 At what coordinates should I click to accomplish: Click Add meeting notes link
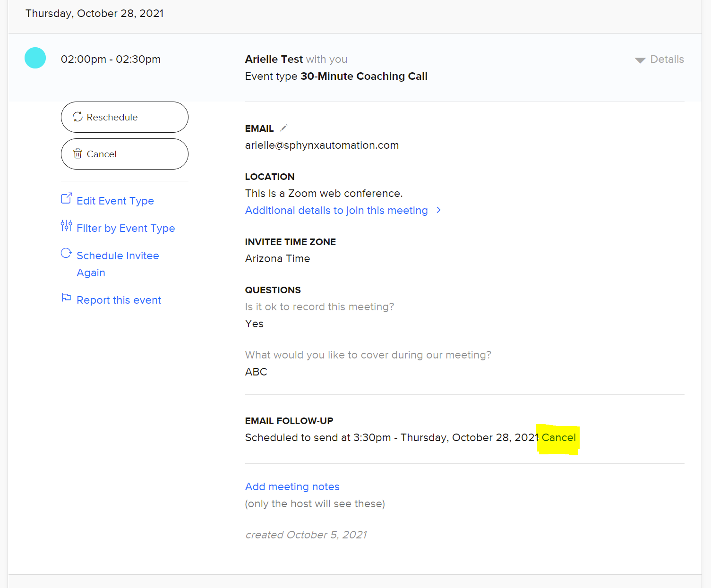click(x=292, y=487)
